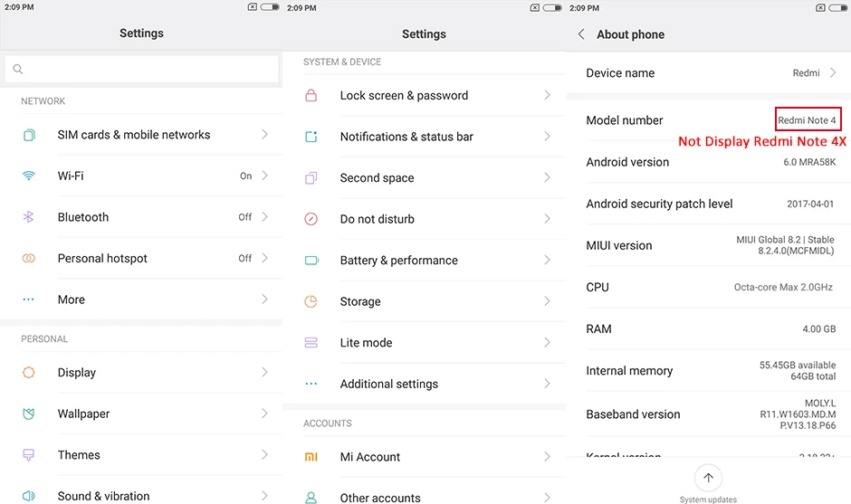The image size is (851, 504).
Task: Tap battery icon in About phone status bar
Action: 840,7
